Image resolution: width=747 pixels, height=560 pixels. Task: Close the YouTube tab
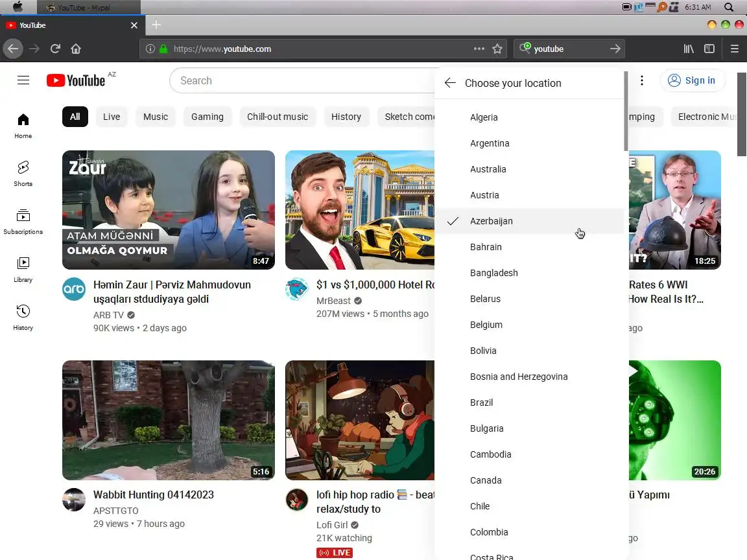[134, 25]
